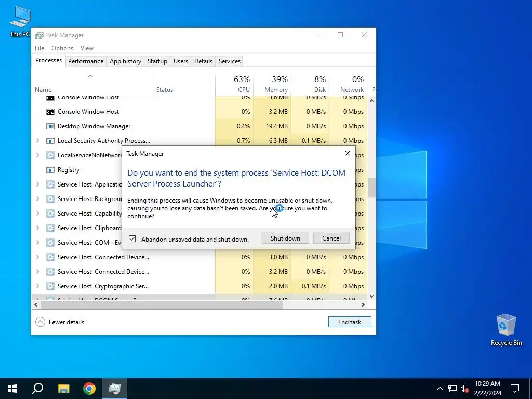Screen dimensions: 532x399
Task: Select Desktop Window Manager process name
Action: pos(94,126)
